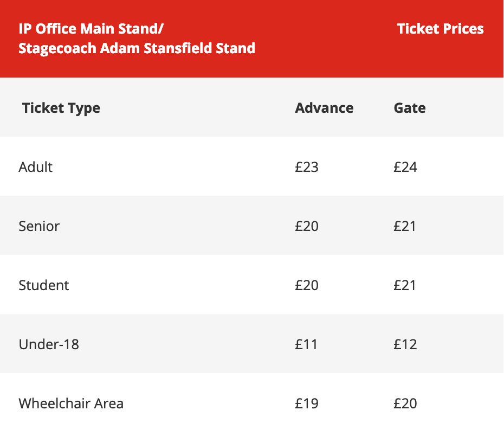The image size is (504, 436).
Task: Click the Adult gate price £24
Action: 405,167
